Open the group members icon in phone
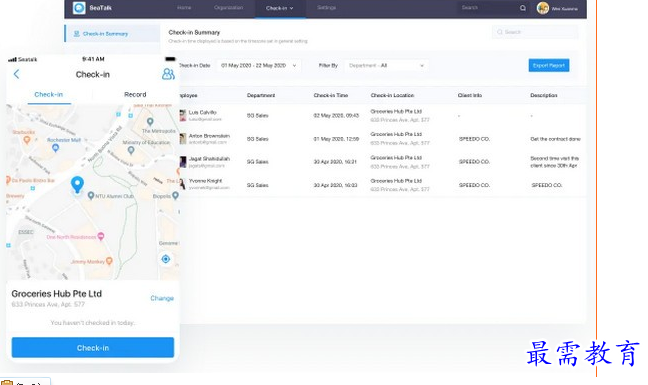The height and width of the screenshot is (385, 648). pyautogui.click(x=168, y=74)
